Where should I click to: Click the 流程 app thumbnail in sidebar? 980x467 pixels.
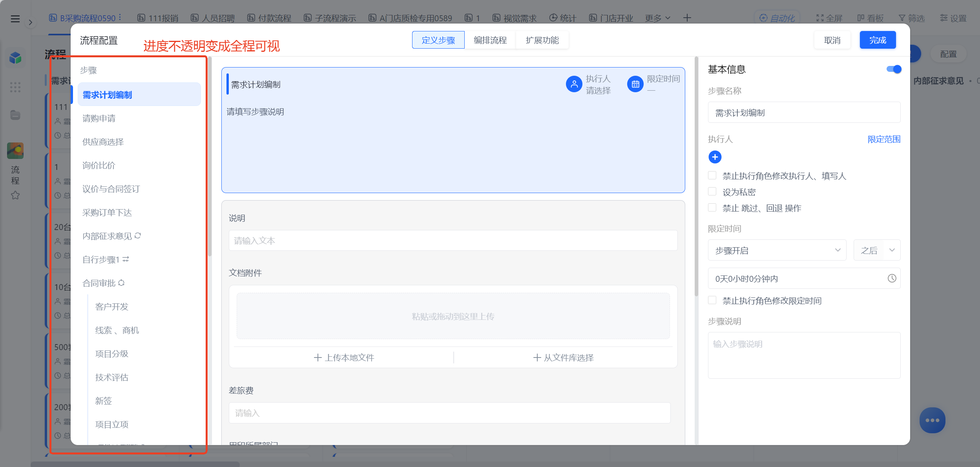[x=15, y=150]
